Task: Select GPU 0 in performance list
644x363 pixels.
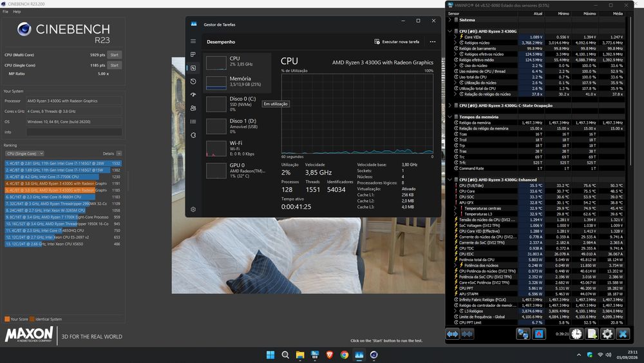Action: (238, 171)
